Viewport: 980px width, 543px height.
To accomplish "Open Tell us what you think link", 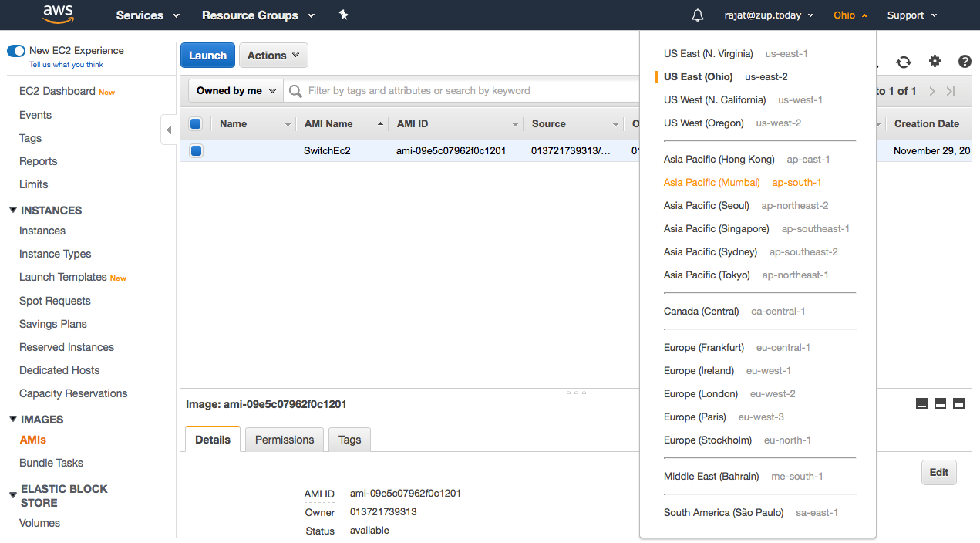I will [66, 65].
